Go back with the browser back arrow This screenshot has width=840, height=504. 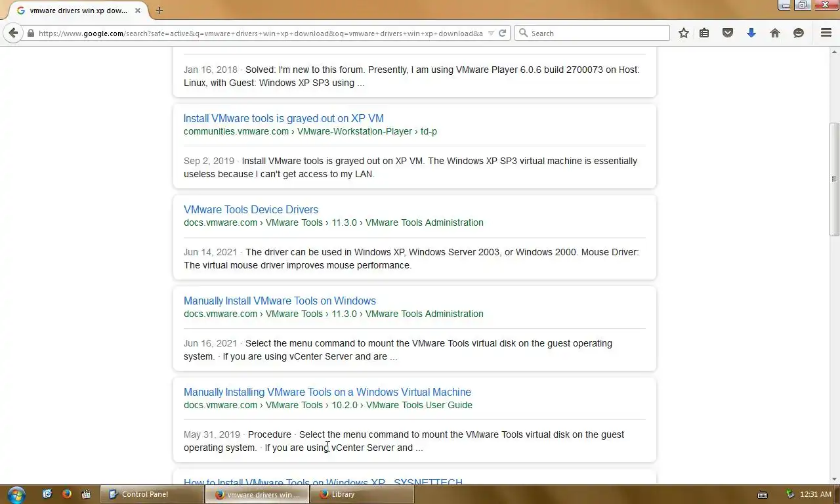coord(13,33)
